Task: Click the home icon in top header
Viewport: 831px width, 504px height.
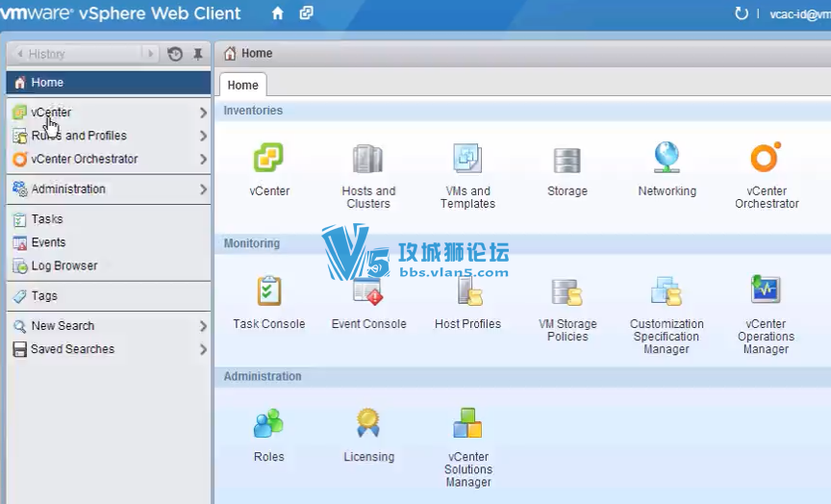Action: coord(277,13)
